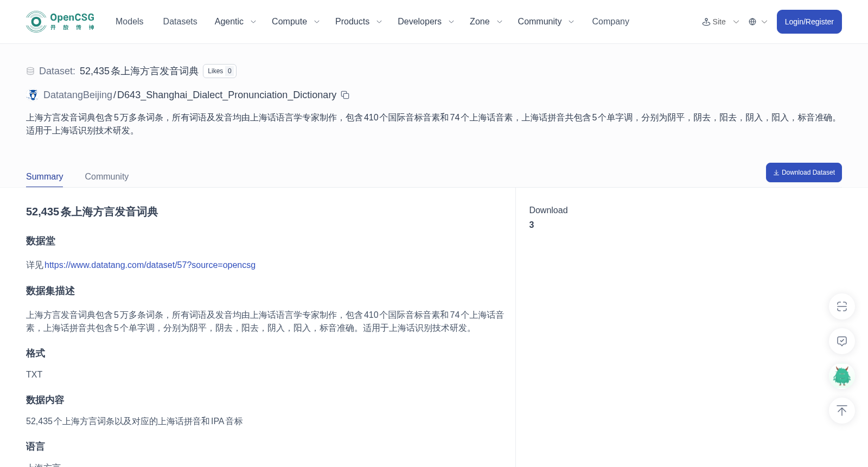The width and height of the screenshot is (868, 467).
Task: Copy the dataset path with copy icon
Action: coord(345,95)
